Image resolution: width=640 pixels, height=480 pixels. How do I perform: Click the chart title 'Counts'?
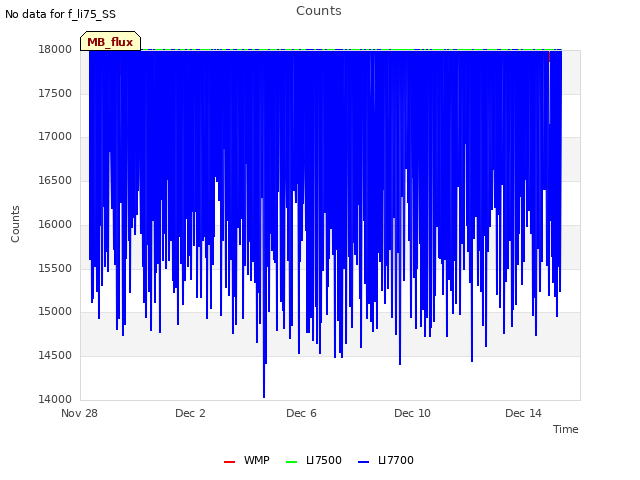click(319, 11)
